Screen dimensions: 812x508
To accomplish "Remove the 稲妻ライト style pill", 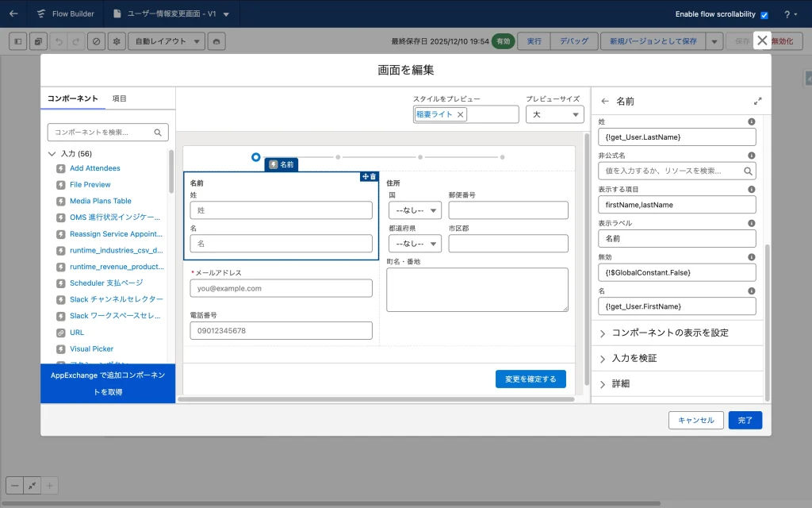I will 460,114.
